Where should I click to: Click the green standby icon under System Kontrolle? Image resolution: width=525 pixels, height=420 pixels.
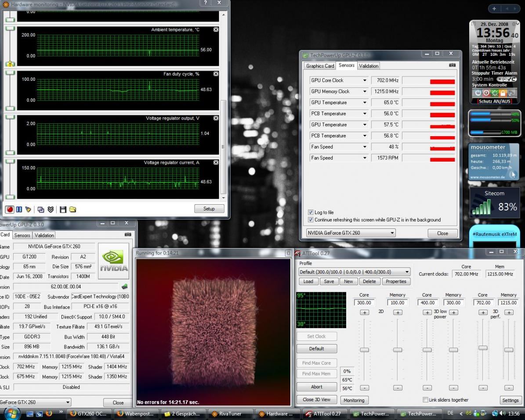(495, 93)
